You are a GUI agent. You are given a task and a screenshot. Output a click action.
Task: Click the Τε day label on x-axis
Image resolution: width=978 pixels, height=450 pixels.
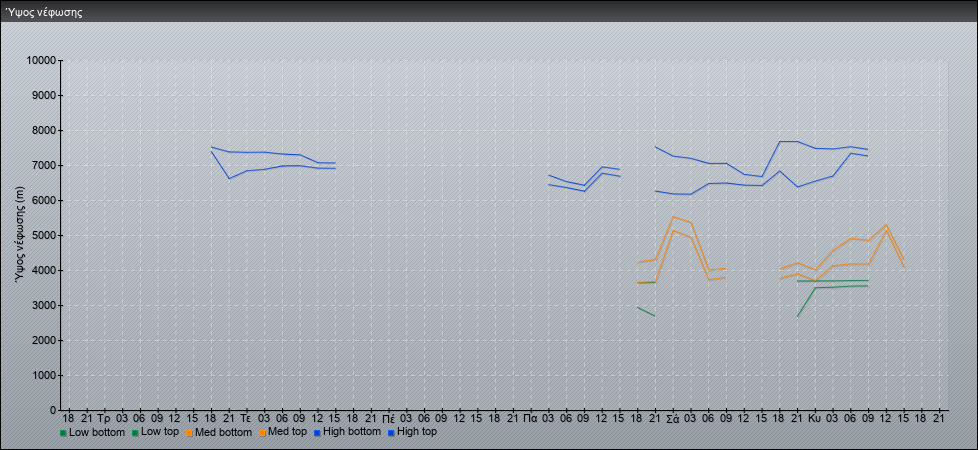(246, 418)
